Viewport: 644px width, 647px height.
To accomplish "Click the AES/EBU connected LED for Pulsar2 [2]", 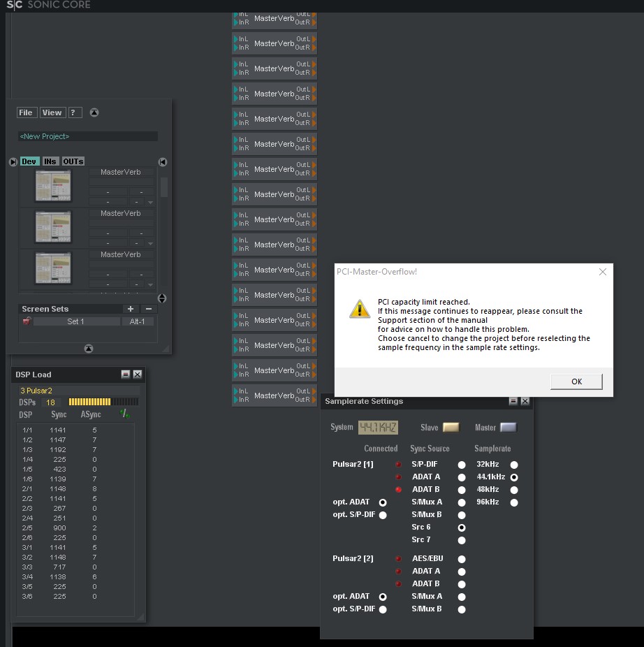I will click(x=399, y=559).
